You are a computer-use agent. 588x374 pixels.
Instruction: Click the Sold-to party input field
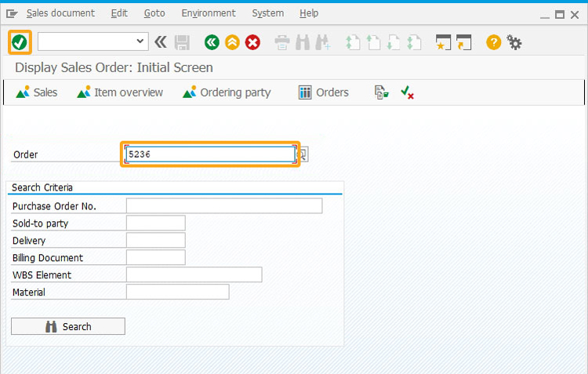coord(156,223)
